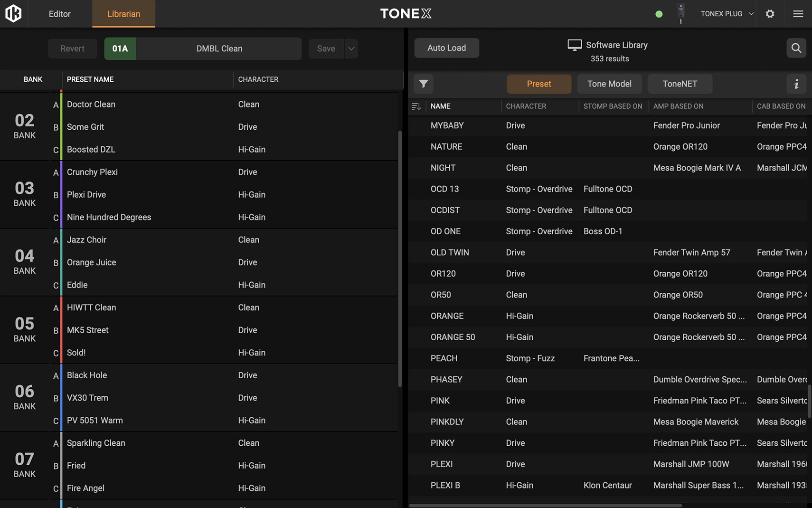Open the filter funnel icon
Image resolution: width=812 pixels, height=508 pixels.
pyautogui.click(x=424, y=84)
